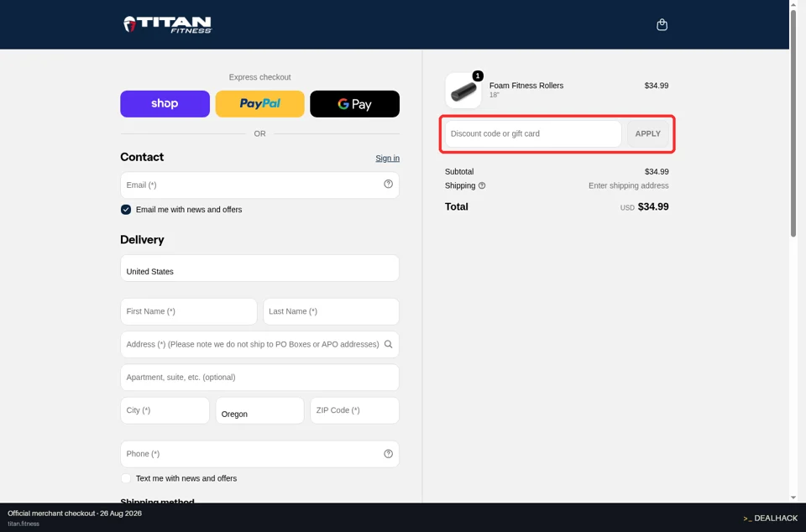Image resolution: width=806 pixels, height=532 pixels.
Task: Pay with Google Pay express button
Action: (354, 104)
